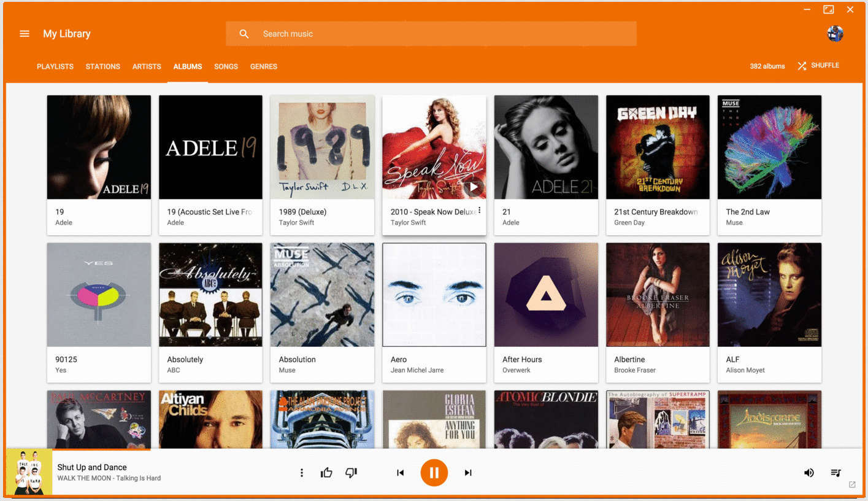The image size is (868, 501).
Task: Open the Paul McCartney album cover
Action: click(x=99, y=419)
